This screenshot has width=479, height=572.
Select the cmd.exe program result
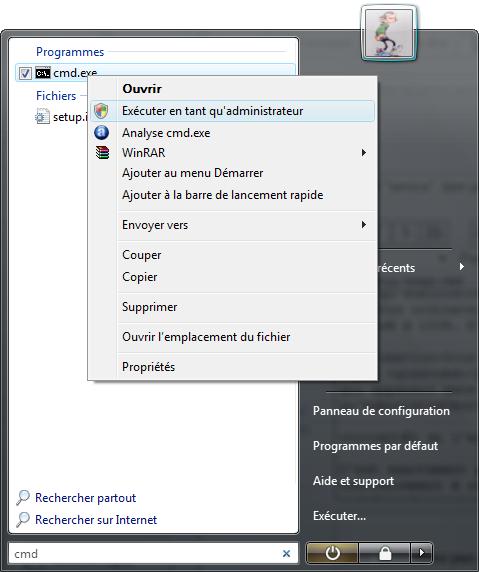click(x=155, y=73)
